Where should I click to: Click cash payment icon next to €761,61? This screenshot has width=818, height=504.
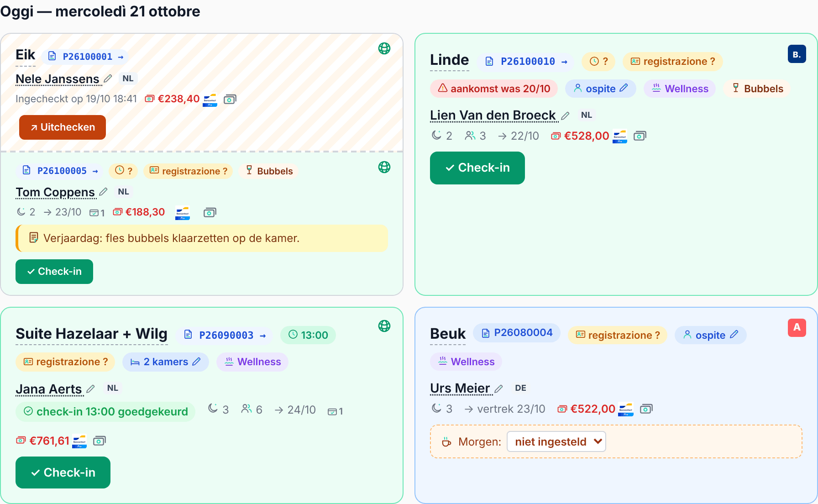tap(100, 441)
